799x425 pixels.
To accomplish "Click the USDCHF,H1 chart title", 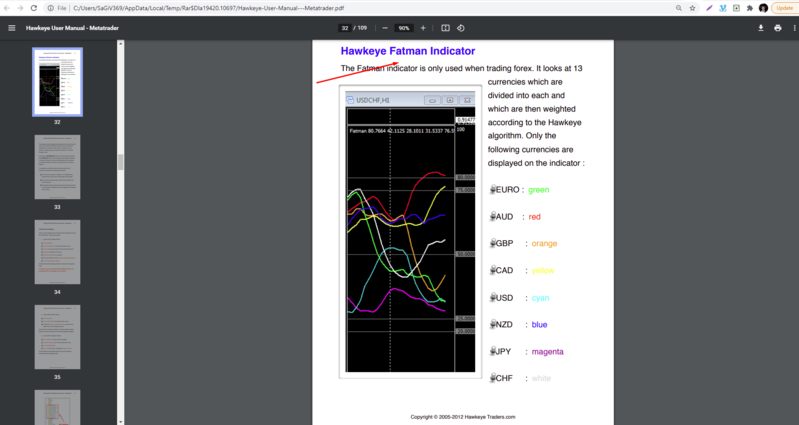I will click(373, 100).
